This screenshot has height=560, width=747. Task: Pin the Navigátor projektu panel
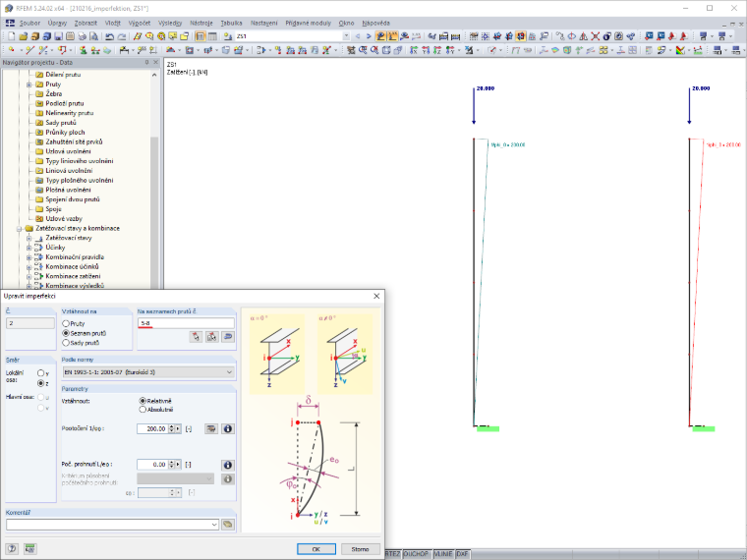(x=146, y=62)
